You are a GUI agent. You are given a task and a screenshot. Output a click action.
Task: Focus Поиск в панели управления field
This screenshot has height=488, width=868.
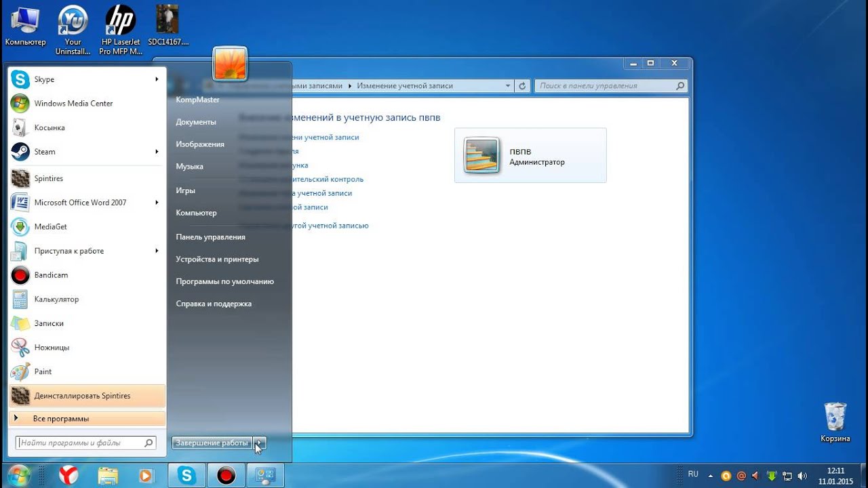pyautogui.click(x=611, y=86)
